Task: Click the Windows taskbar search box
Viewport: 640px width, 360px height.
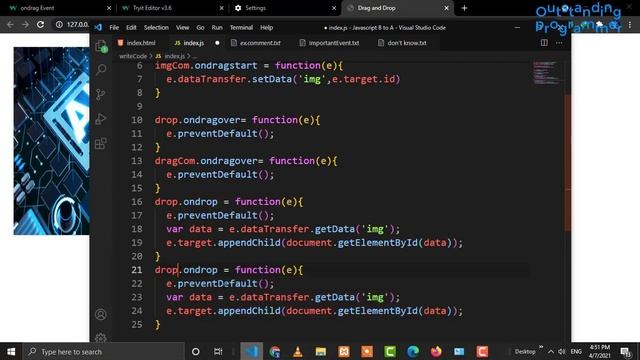Action: 105,351
